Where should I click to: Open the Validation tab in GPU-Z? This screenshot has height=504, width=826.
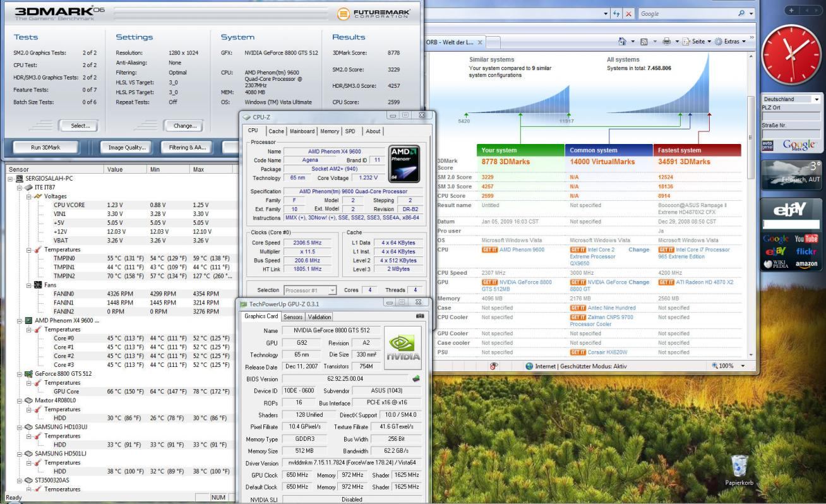click(319, 317)
